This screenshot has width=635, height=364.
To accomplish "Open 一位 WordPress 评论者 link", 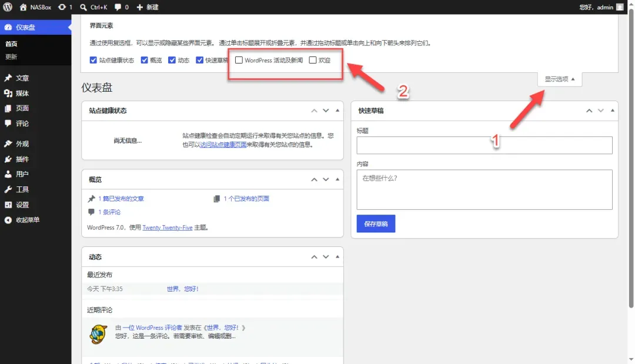I will pos(152,328).
